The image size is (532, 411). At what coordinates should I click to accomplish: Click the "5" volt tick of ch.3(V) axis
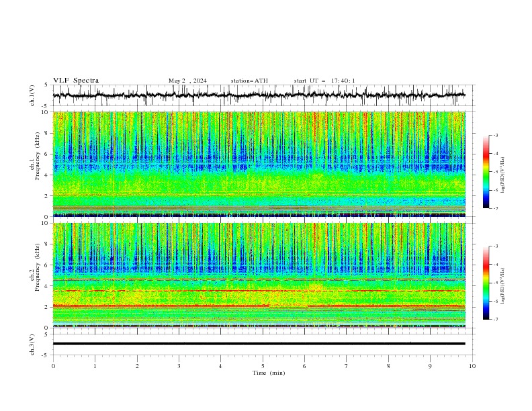(47, 334)
